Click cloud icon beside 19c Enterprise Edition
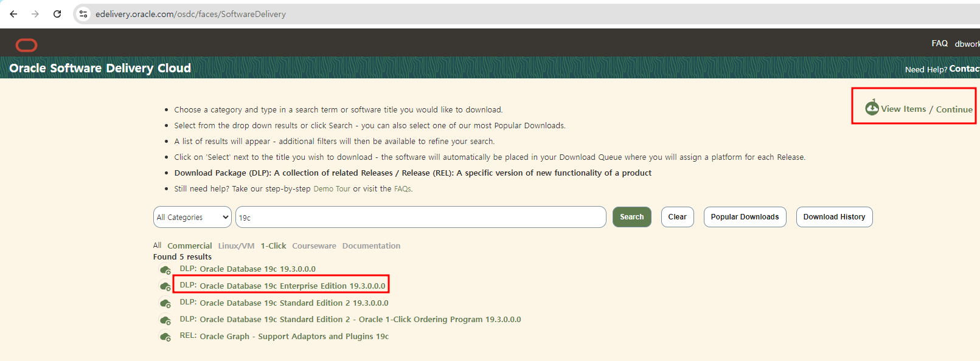Image resolution: width=980 pixels, height=361 pixels. 165,286
